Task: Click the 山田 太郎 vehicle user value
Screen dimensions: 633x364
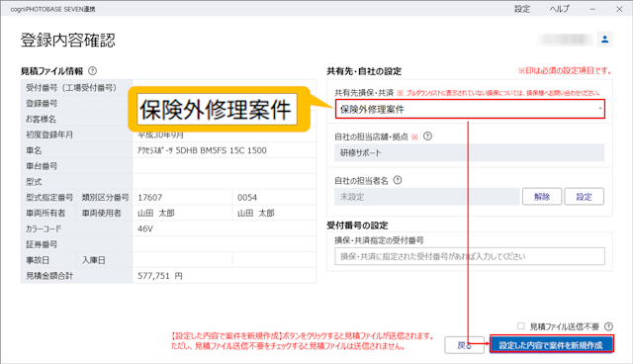Action: (255, 213)
